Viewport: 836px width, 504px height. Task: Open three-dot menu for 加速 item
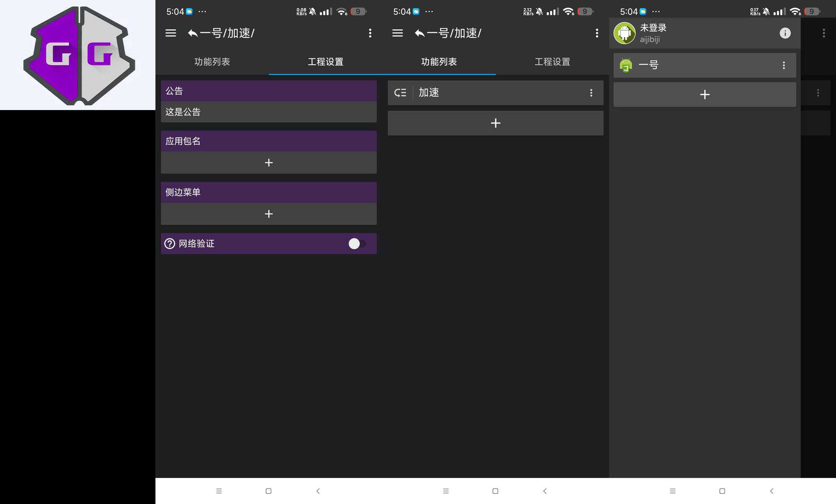(591, 93)
